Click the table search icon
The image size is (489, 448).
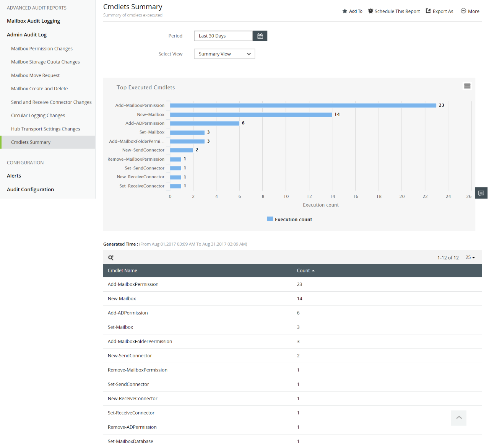(x=111, y=258)
